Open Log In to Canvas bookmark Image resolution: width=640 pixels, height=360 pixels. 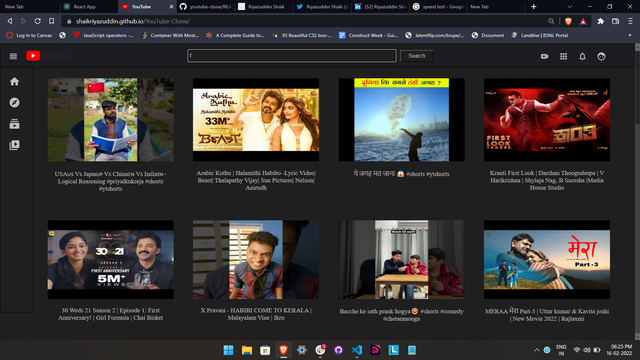click(x=29, y=36)
